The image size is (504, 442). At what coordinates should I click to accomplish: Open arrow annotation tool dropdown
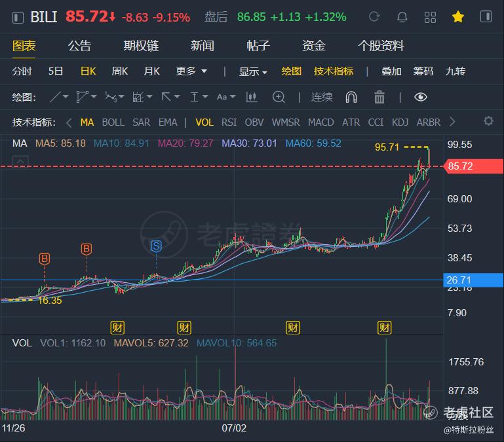click(x=170, y=97)
